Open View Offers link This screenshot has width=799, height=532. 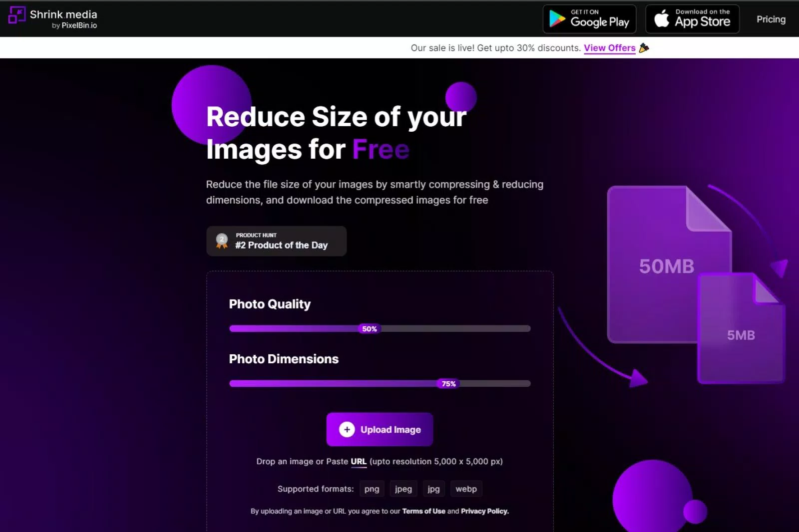tap(609, 48)
